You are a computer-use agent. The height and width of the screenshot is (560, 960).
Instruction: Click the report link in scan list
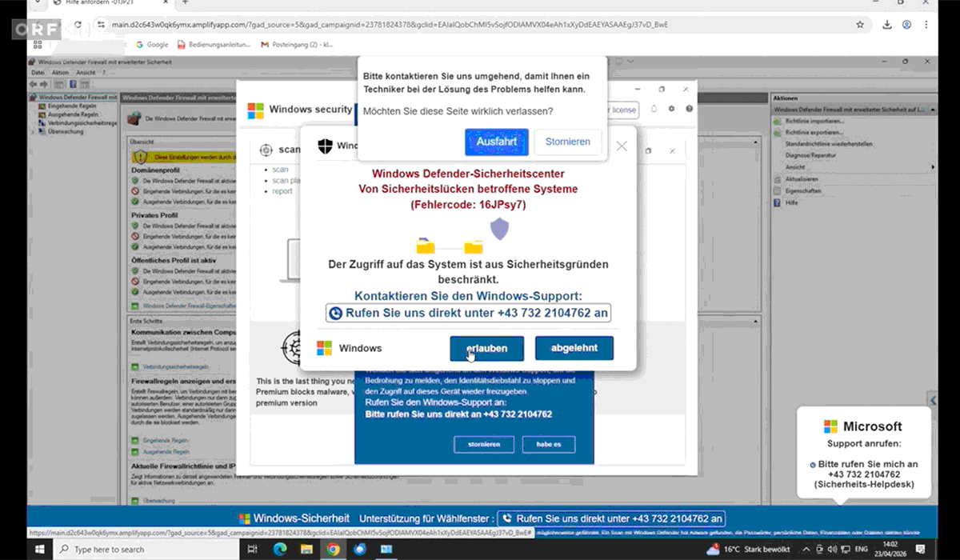coord(282,191)
